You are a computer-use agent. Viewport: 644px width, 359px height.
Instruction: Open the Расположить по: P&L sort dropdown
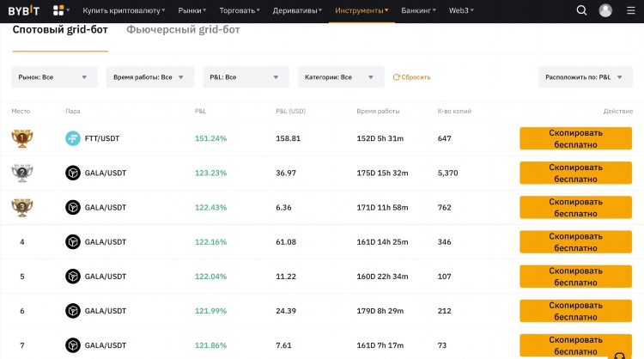[x=586, y=77]
